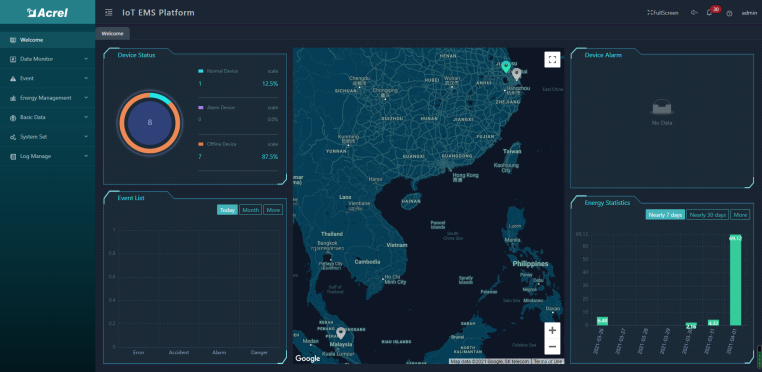Click the green location marker near Jiangsu
Viewport: 762px width, 372px height.
506,67
